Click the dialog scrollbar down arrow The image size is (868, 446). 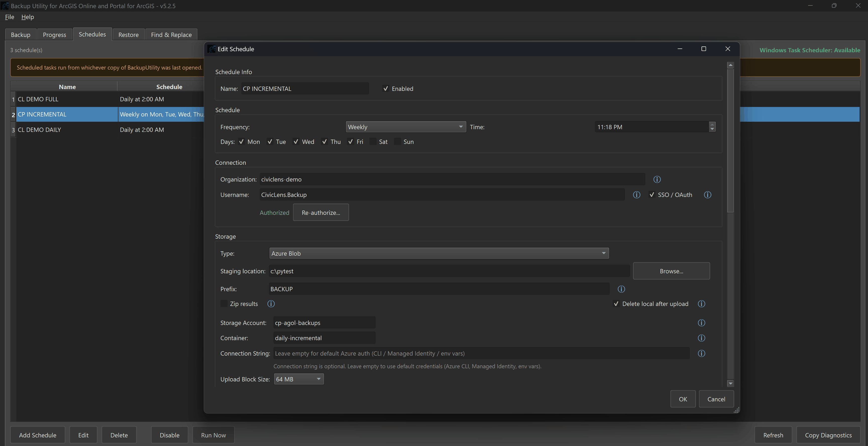(x=730, y=384)
